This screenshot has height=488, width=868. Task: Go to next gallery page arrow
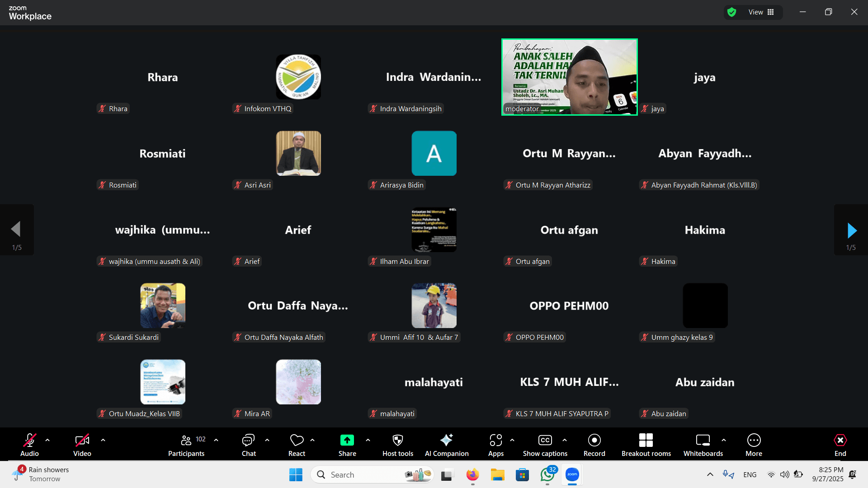point(852,230)
